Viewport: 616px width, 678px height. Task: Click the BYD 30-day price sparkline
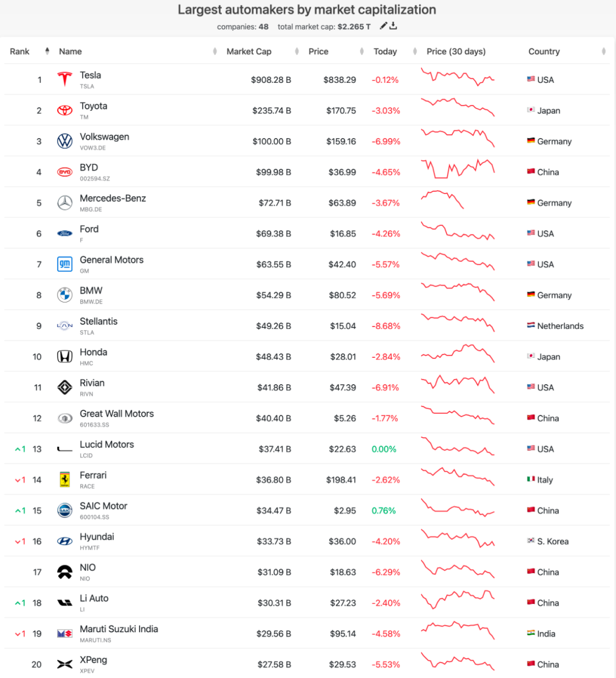click(x=458, y=168)
